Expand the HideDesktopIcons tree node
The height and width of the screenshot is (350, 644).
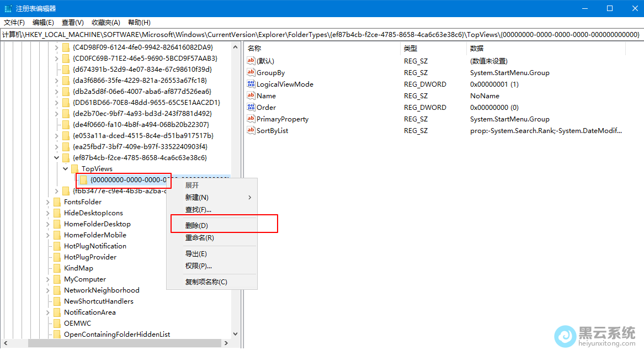point(48,213)
